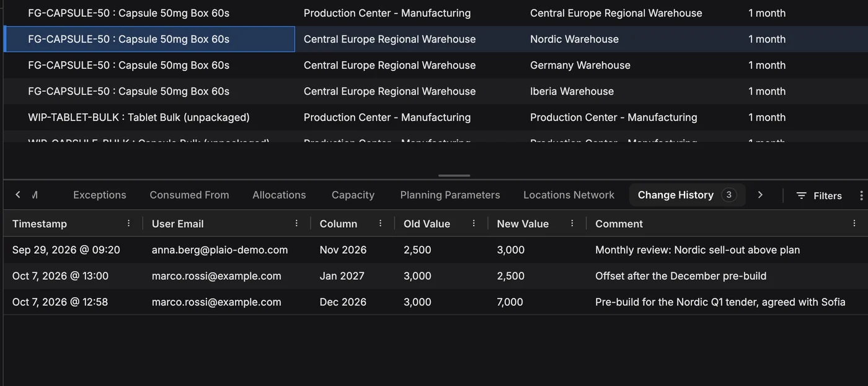This screenshot has height=386, width=868.
Task: Click the Sep 29, 2026 @ 09:20 timestamp
Action: click(66, 250)
